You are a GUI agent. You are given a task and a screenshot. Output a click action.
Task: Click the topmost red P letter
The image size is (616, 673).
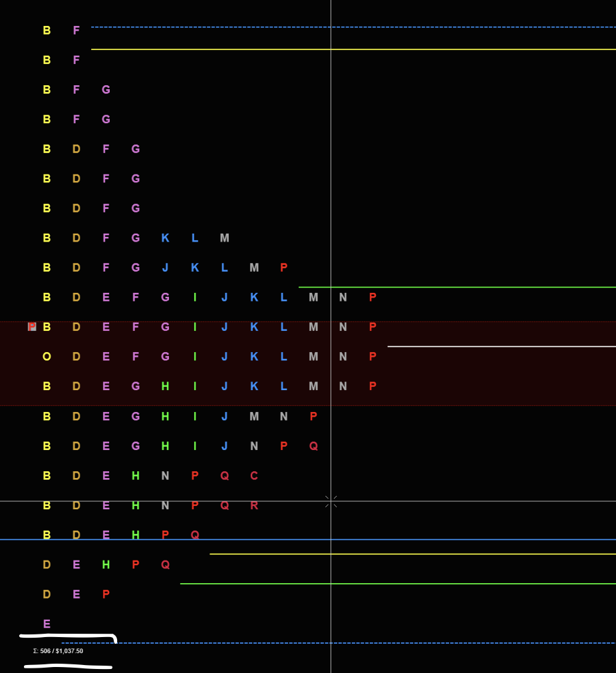click(x=284, y=268)
